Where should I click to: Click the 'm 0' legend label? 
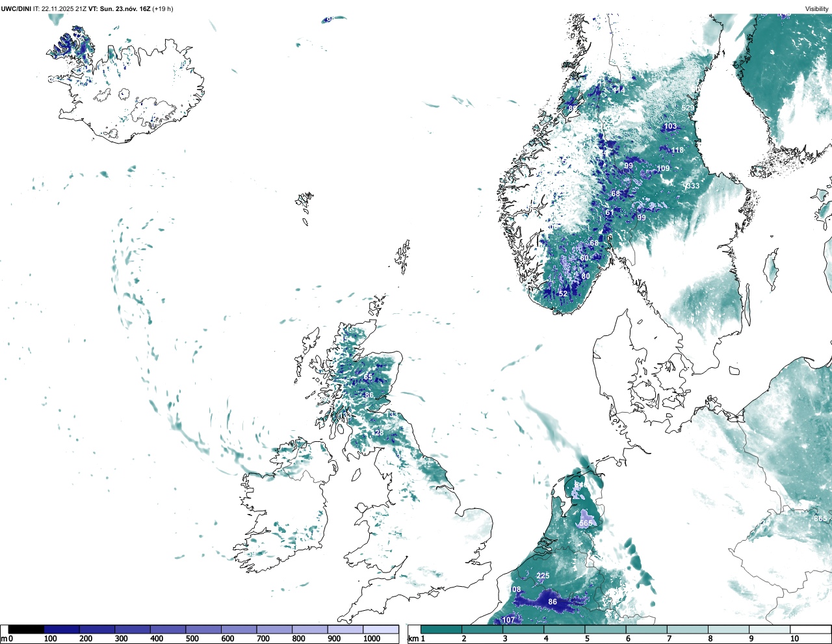click(7, 639)
